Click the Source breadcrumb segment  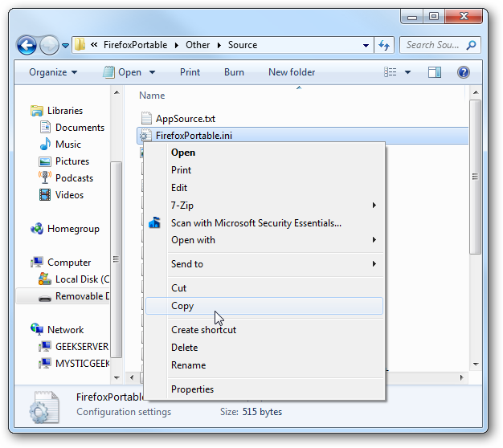pos(243,45)
